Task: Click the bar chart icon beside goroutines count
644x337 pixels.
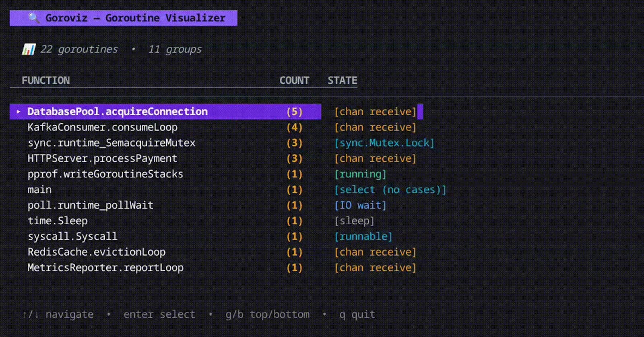Action: (29, 50)
